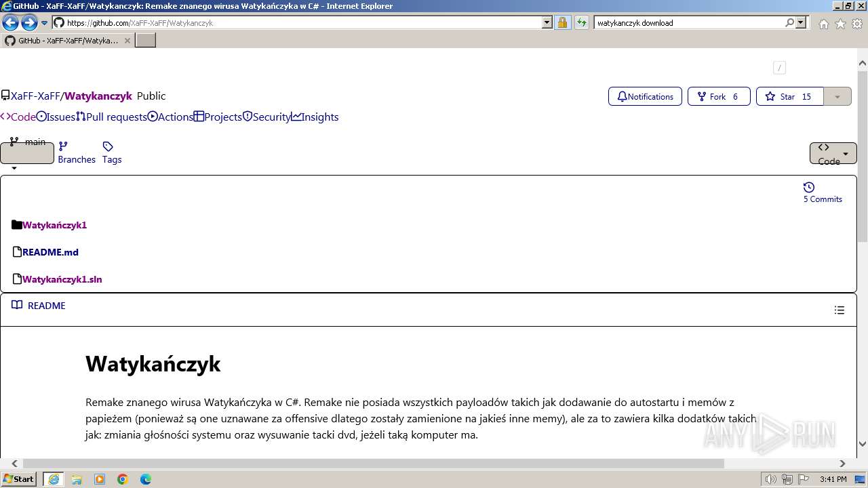The width and height of the screenshot is (868, 488).
Task: Click the browser Forward arrow button
Action: click(29, 23)
